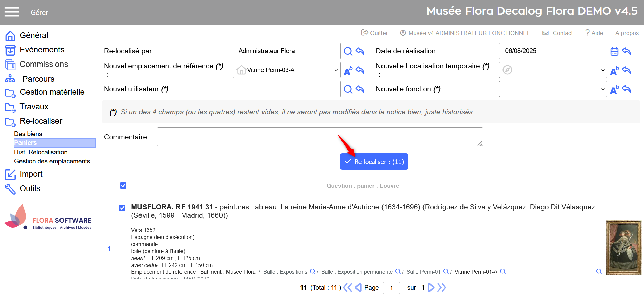644x295 pixels.
Task: Click into the Commentaire text area
Action: pos(319,137)
